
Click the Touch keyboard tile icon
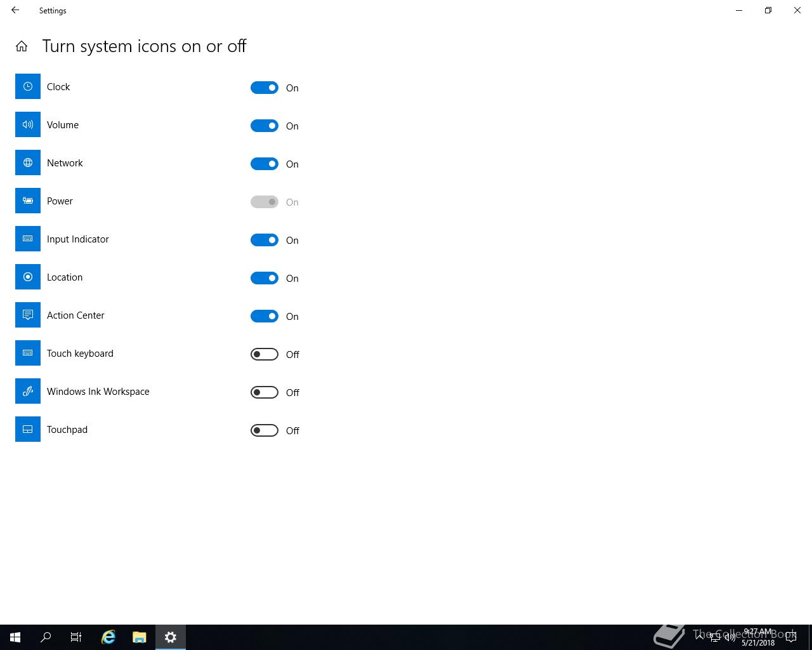[x=28, y=353]
